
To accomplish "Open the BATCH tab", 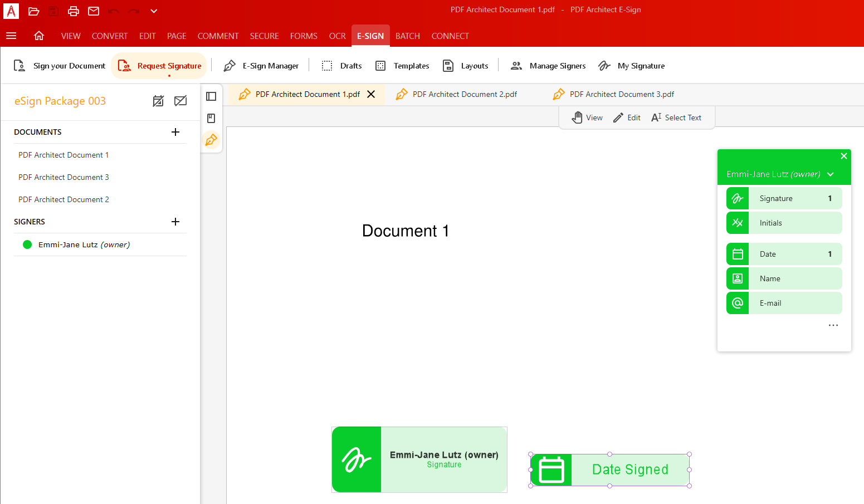I will [x=408, y=36].
